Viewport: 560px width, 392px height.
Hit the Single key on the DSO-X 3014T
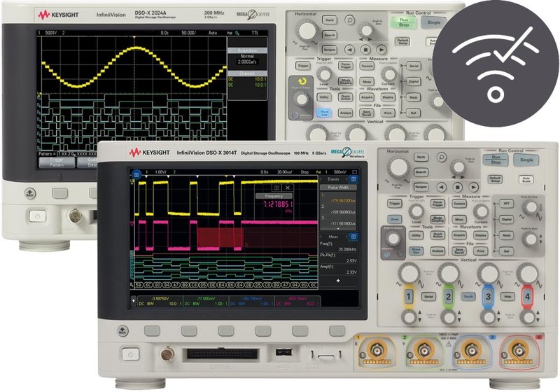(x=526, y=160)
